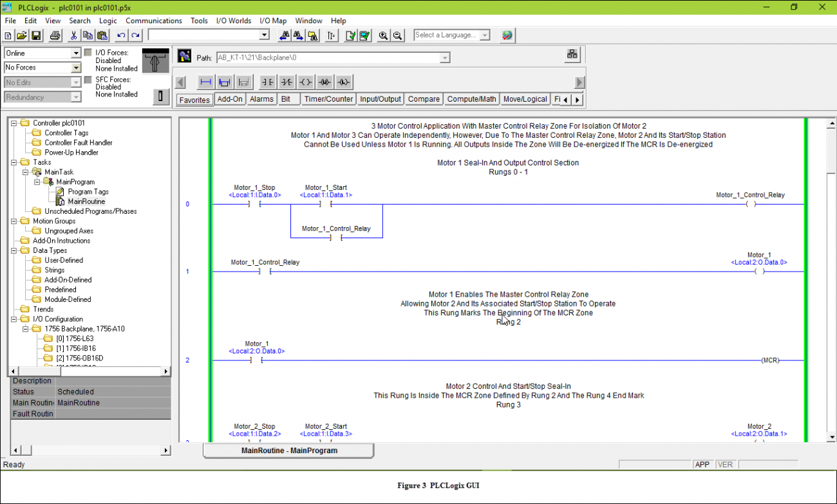Collapse the Motion Groups tree node
The height and width of the screenshot is (504, 837).
[x=15, y=221]
